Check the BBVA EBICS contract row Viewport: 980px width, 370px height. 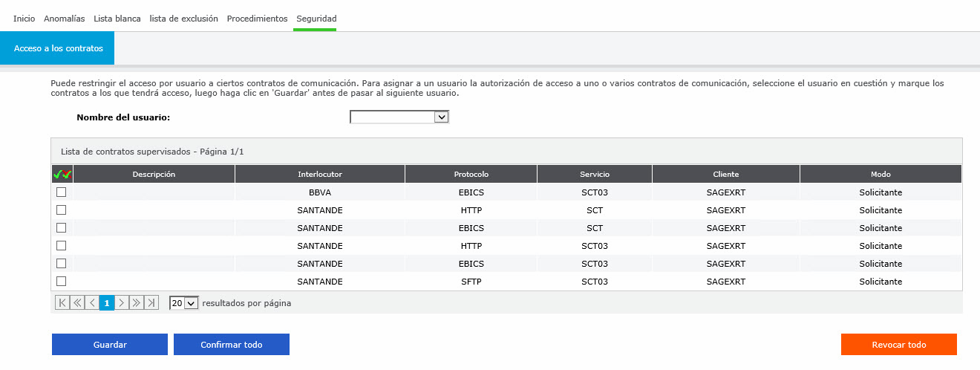coord(62,192)
